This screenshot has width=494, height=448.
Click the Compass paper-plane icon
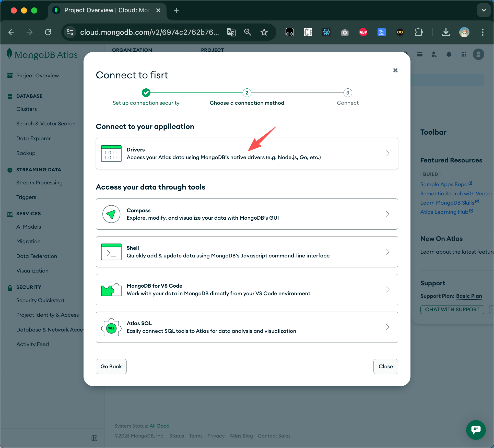point(111,214)
